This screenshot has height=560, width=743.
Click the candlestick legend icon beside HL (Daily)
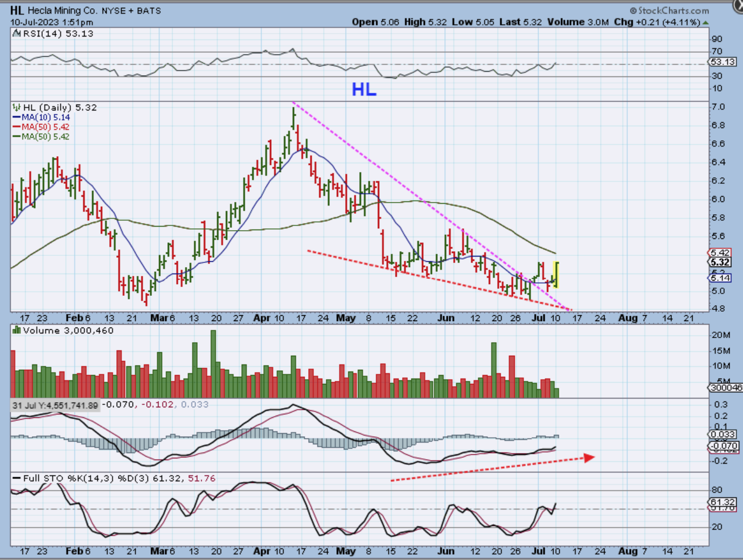16,107
